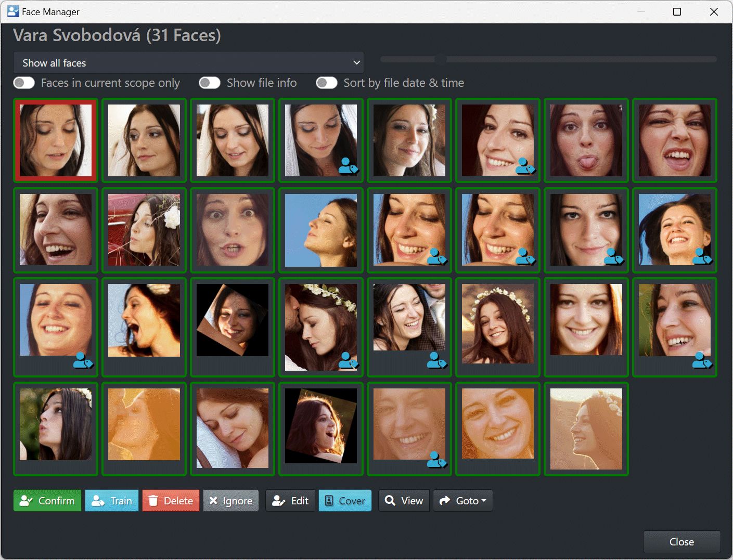Set selected face as Cover icon
The image size is (733, 560).
330,501
